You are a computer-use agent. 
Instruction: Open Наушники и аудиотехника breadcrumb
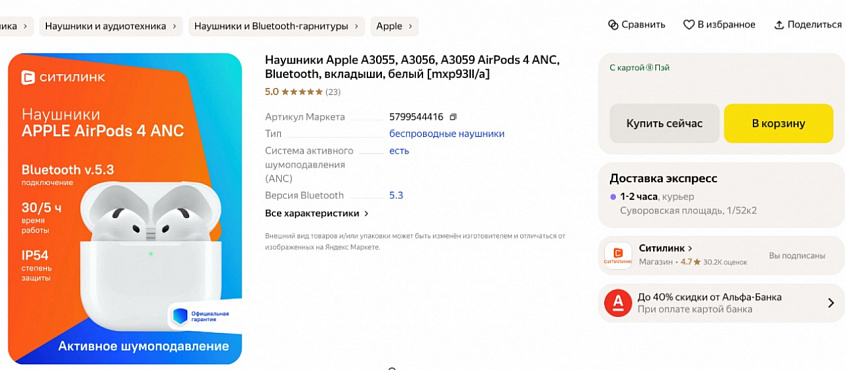point(111,26)
